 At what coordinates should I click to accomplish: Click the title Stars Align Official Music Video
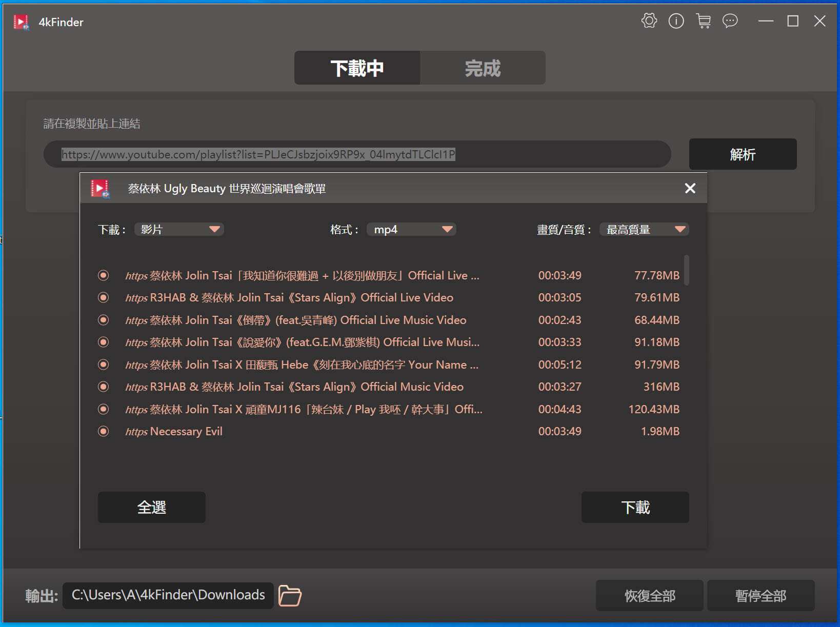[307, 387]
